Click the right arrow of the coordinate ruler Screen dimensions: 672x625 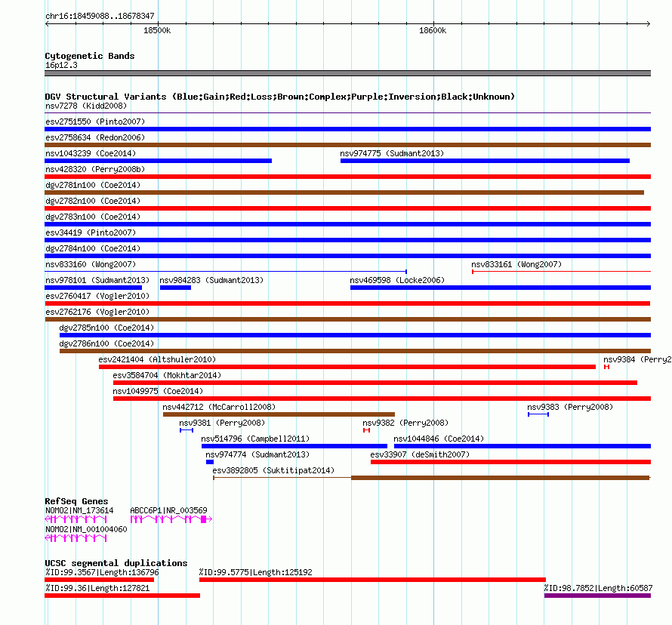point(649,23)
